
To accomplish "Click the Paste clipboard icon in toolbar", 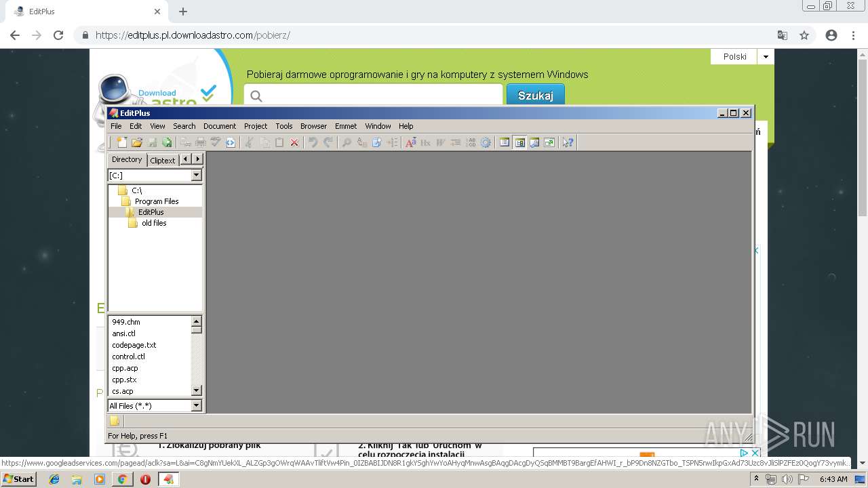I will pos(279,142).
